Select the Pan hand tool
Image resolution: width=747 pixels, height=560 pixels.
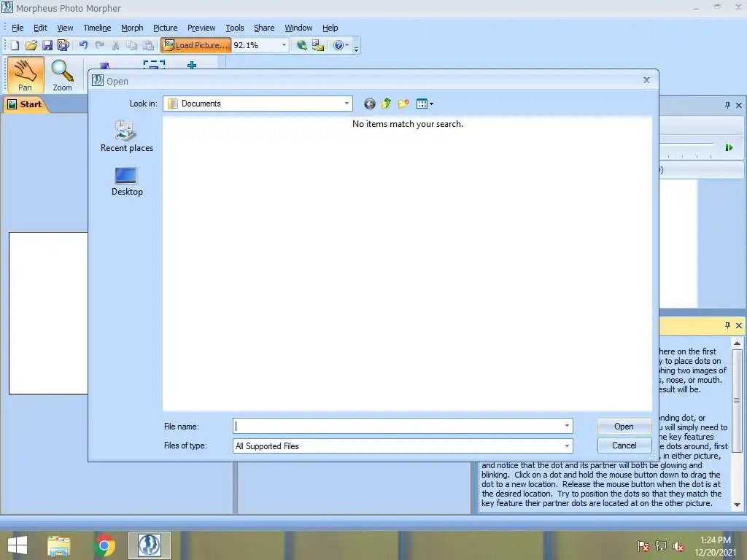click(x=26, y=75)
